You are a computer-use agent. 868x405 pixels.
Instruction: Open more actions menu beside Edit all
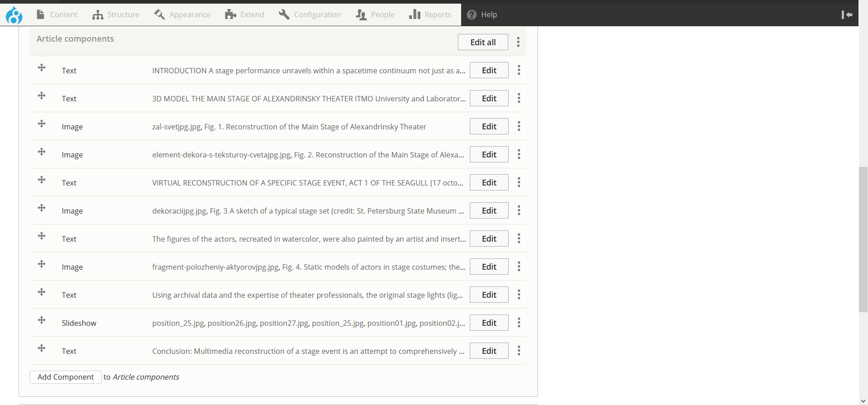(x=518, y=42)
